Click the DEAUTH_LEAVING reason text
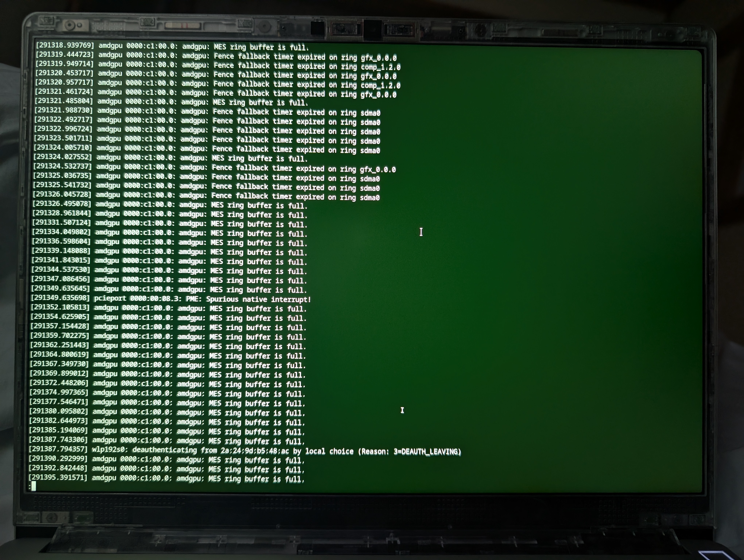Image resolution: width=744 pixels, height=560 pixels. (430, 451)
